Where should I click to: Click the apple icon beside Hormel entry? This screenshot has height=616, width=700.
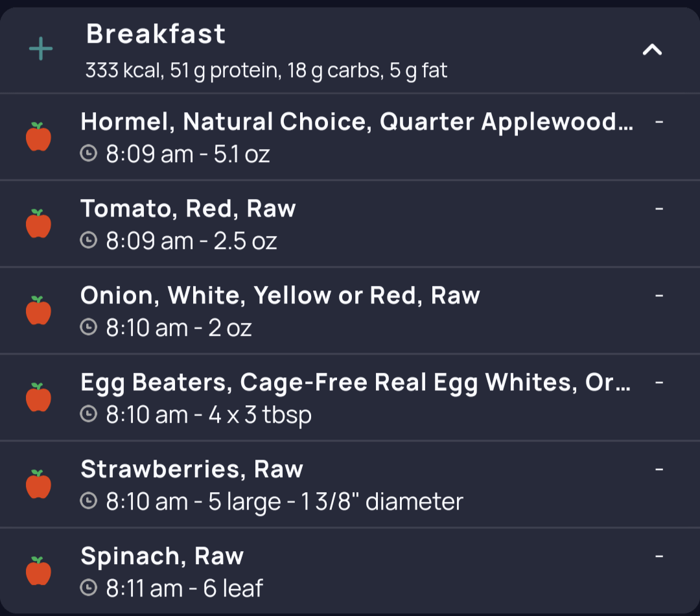click(x=38, y=137)
